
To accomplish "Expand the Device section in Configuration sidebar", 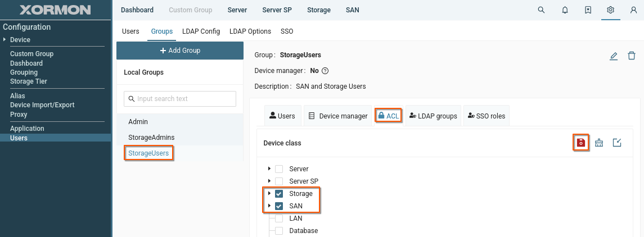I will [x=5, y=40].
